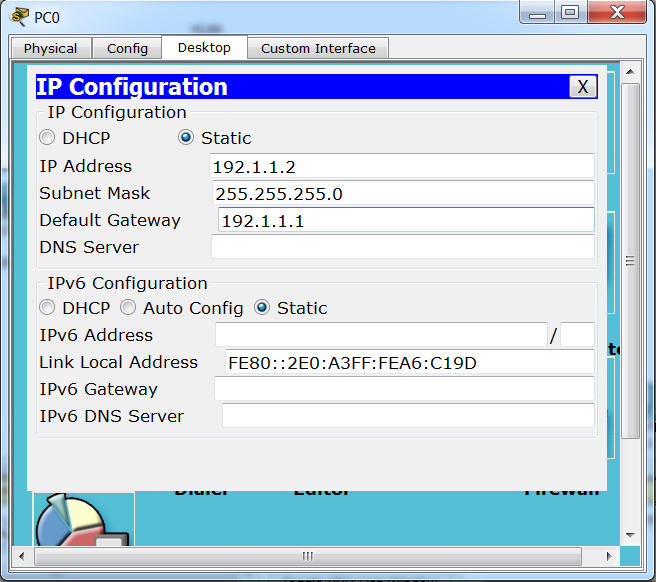Select the IPv4 Static radio button

(186, 137)
